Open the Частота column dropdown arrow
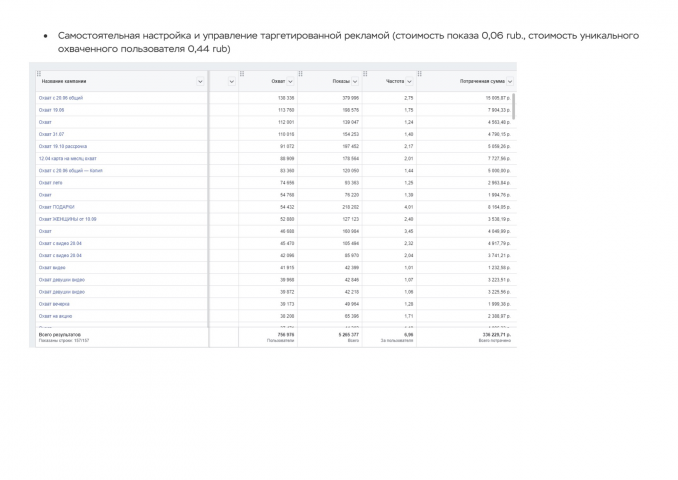 point(409,81)
